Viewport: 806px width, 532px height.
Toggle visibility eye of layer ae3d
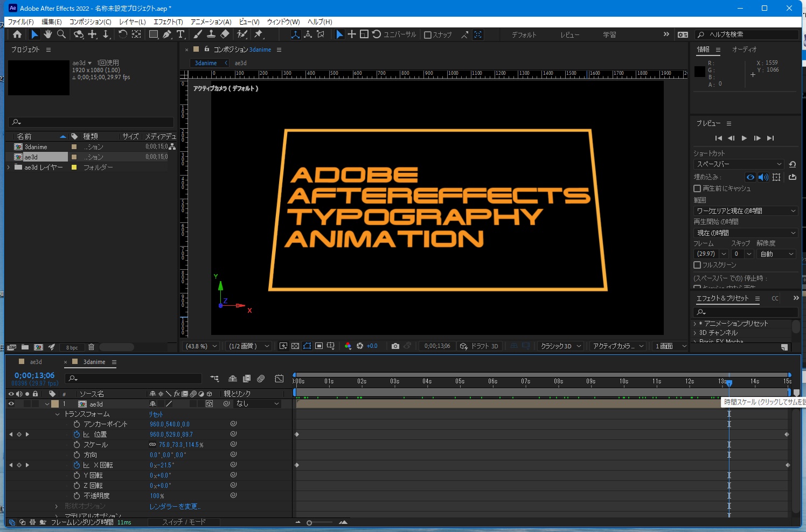(11, 404)
